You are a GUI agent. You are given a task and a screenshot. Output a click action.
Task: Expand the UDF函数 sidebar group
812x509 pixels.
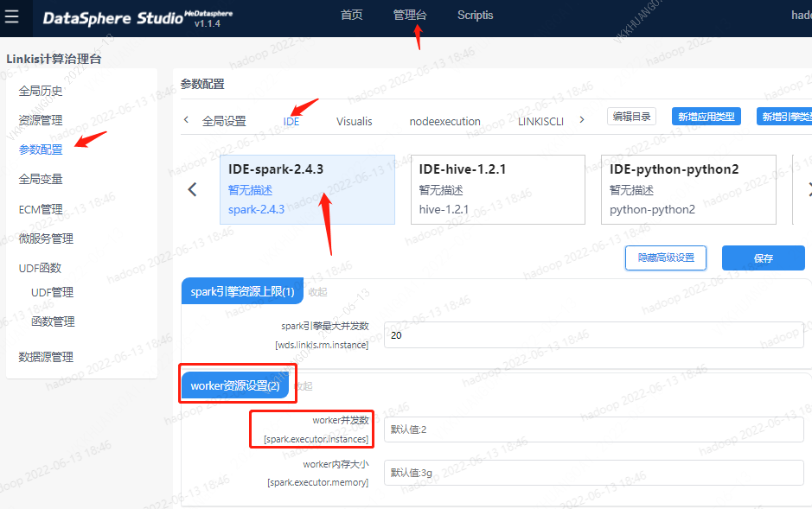40,268
